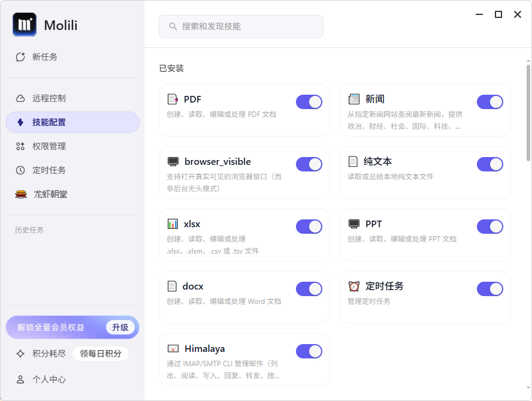Click the 新闻 skill title

(374, 99)
